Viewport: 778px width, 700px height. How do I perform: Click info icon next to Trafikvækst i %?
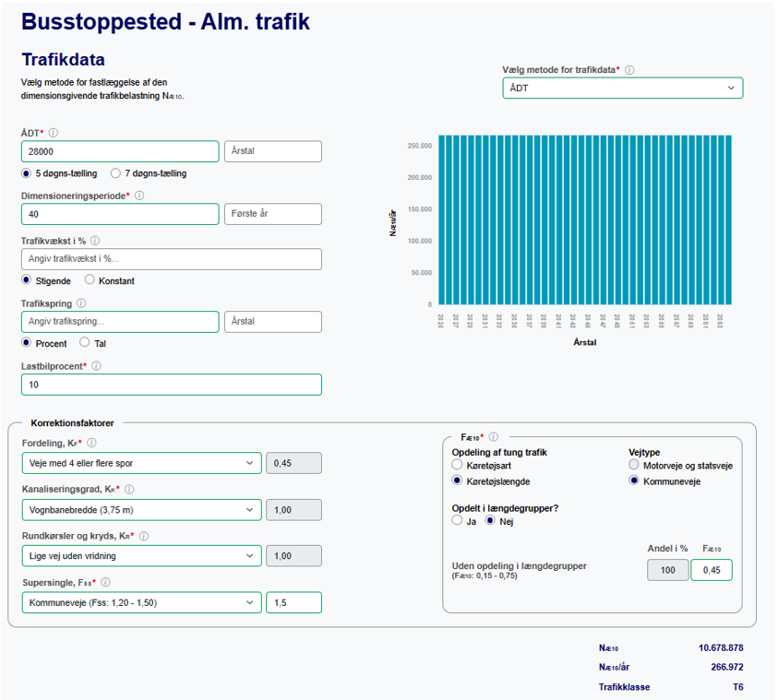click(95, 241)
